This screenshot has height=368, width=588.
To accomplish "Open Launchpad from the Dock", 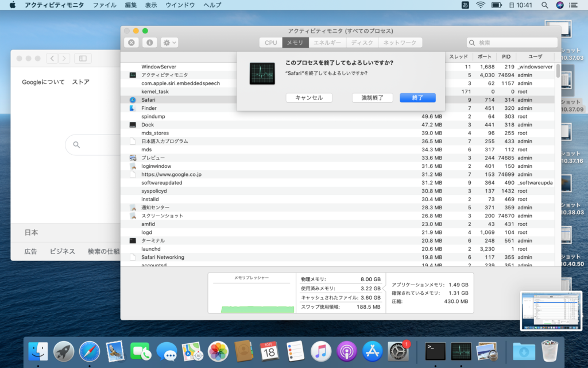I will pos(63,352).
